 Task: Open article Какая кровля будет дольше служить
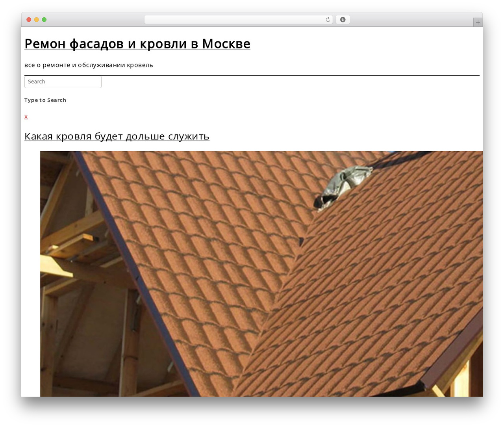click(117, 136)
